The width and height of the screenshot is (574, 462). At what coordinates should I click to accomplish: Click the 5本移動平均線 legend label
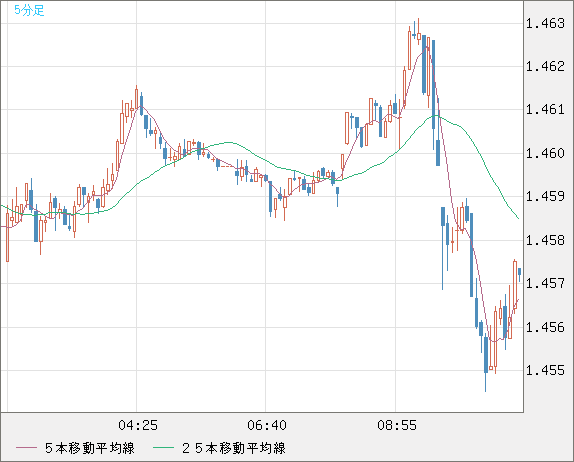click(90, 448)
